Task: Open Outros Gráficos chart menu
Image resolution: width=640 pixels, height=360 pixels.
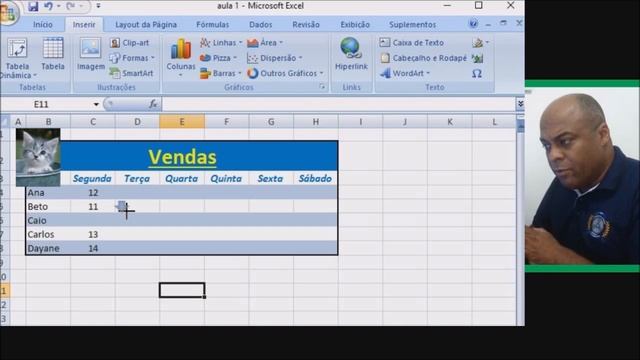Action: [x=285, y=73]
